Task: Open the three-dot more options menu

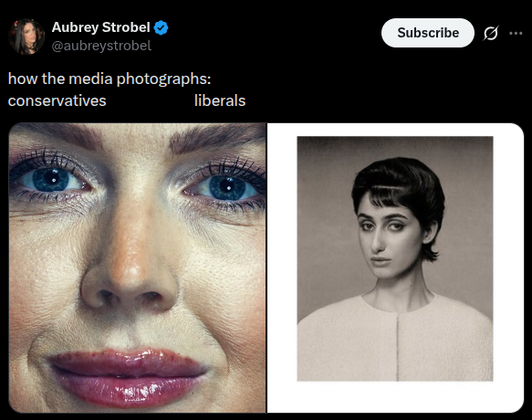Action: (516, 33)
